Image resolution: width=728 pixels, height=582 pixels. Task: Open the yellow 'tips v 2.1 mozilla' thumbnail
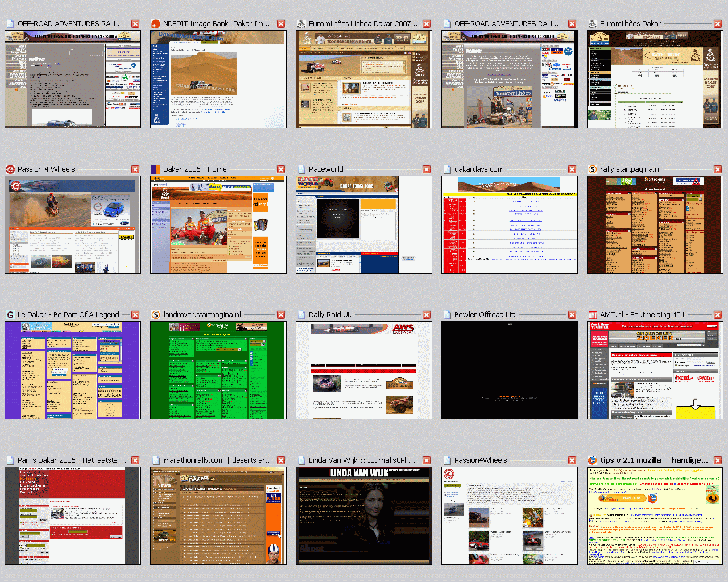coord(655,516)
